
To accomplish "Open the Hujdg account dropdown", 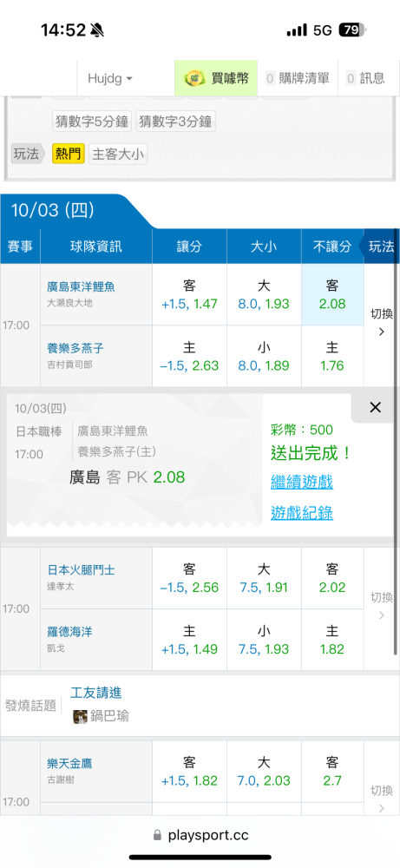I will [110, 79].
